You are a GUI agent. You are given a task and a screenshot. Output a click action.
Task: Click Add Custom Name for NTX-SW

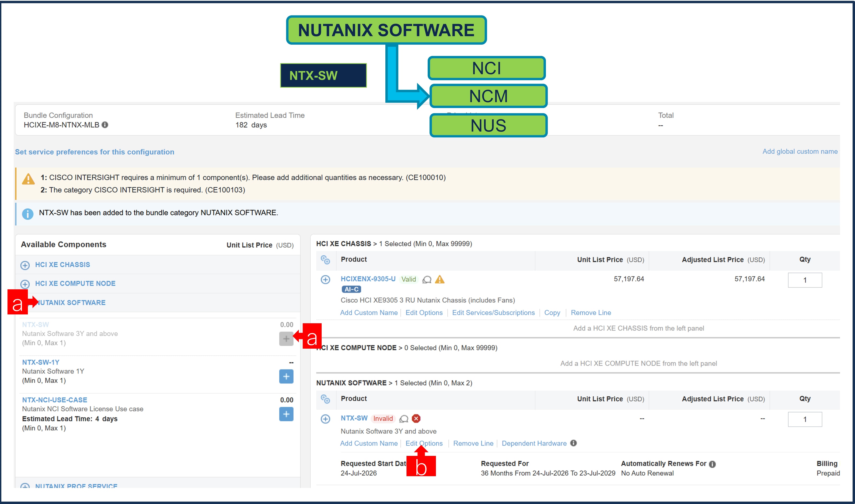tap(369, 443)
